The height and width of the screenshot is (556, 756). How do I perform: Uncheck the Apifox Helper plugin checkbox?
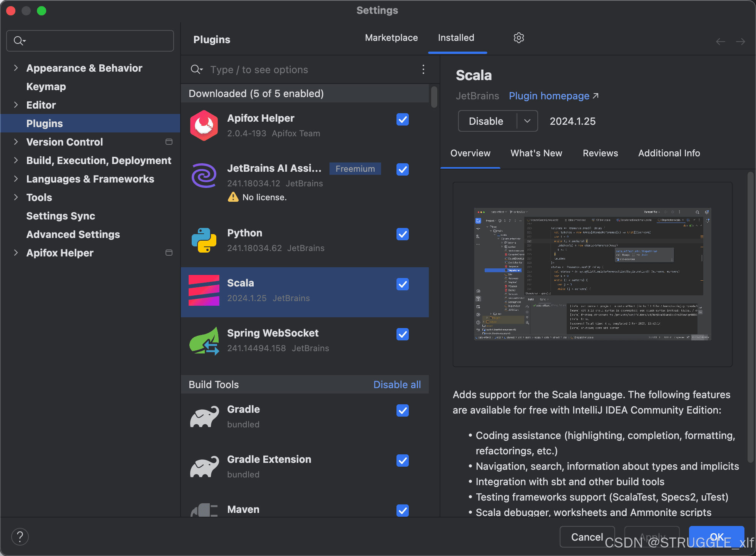coord(403,119)
